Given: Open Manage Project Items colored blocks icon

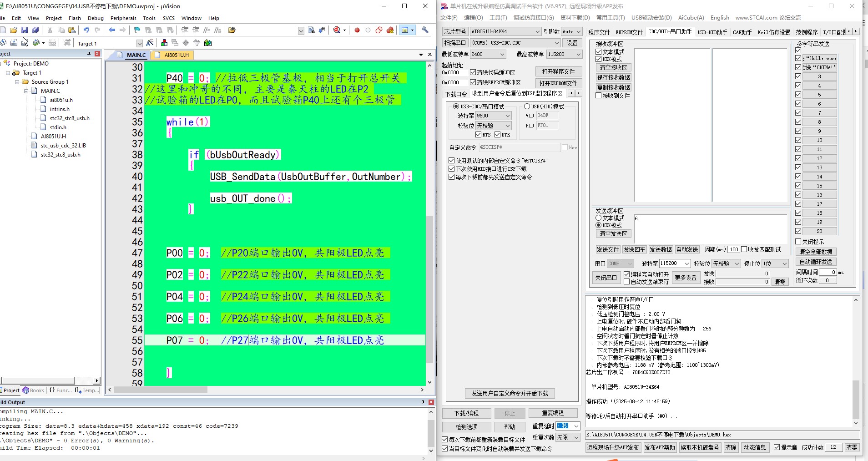Looking at the screenshot, I should point(164,43).
